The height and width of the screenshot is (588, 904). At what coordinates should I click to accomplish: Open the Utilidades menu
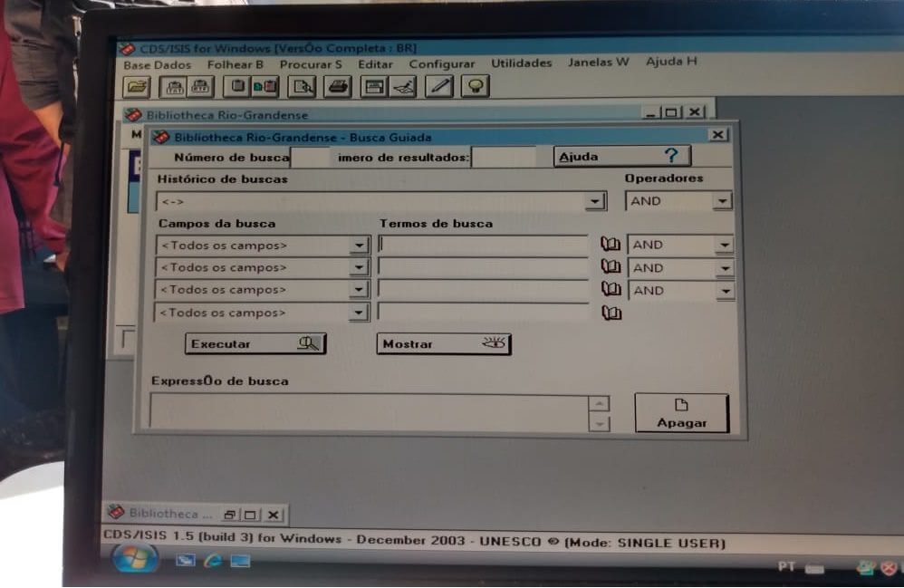[521, 63]
